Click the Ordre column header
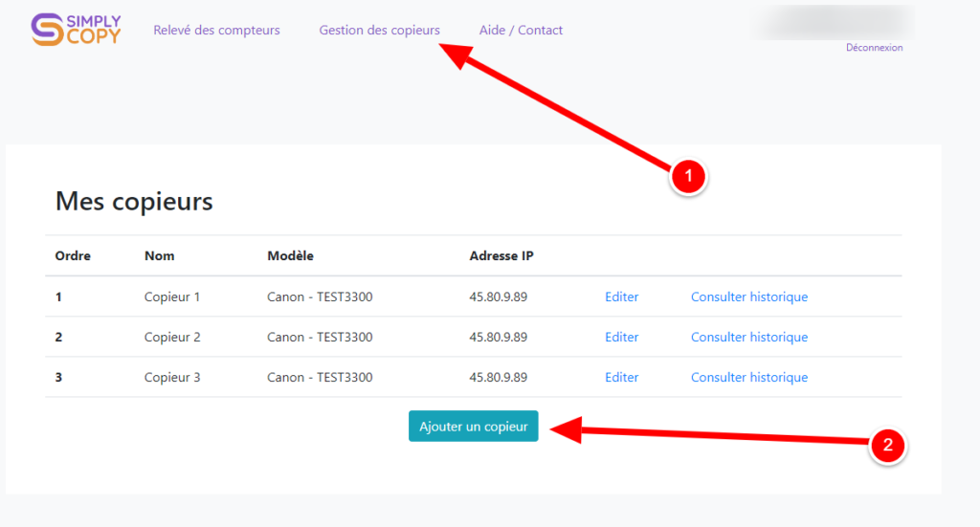Image resolution: width=980 pixels, height=527 pixels. tap(73, 255)
